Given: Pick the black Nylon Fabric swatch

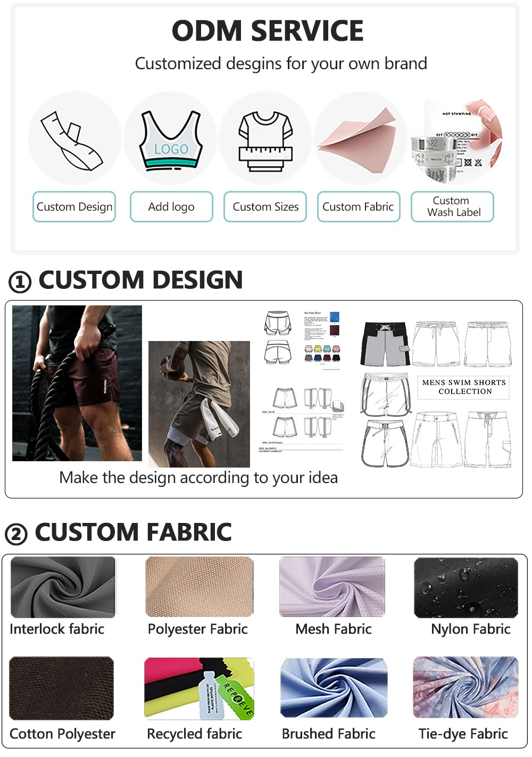Looking at the screenshot, I should [466, 587].
